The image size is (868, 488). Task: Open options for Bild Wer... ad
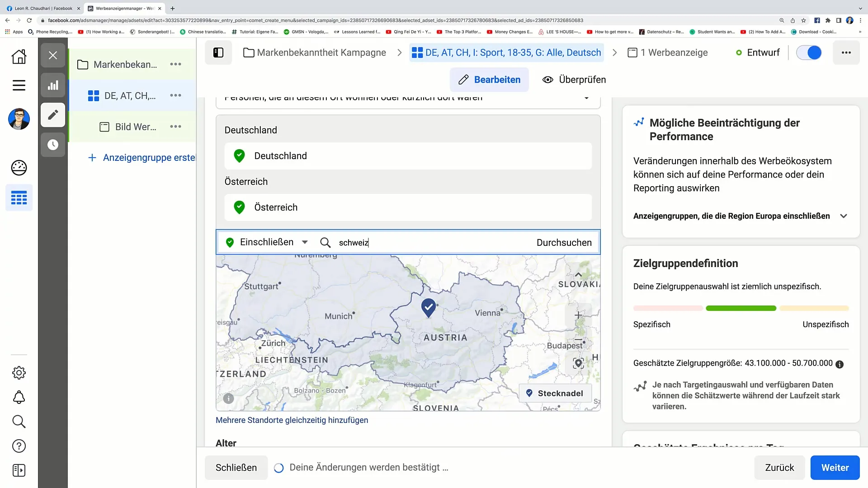point(175,127)
